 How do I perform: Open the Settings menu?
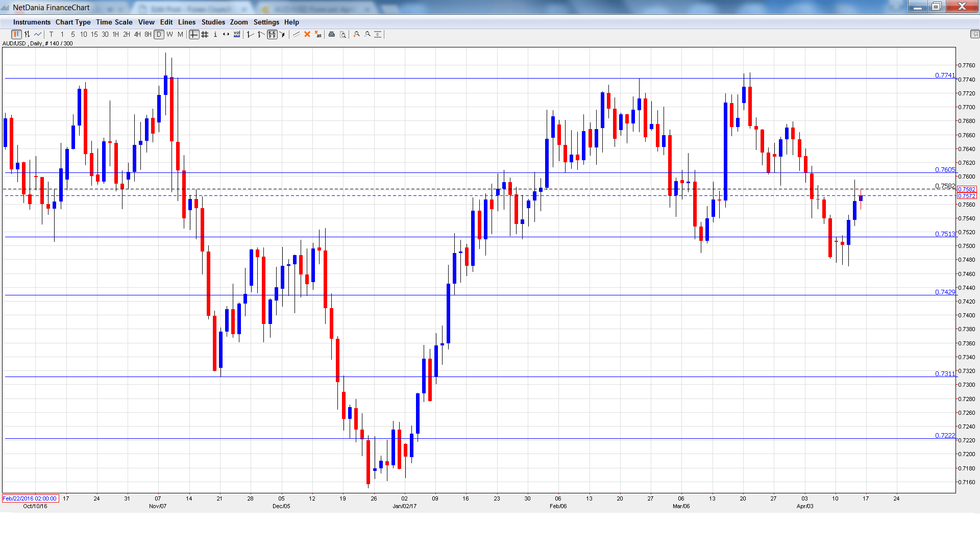click(266, 22)
